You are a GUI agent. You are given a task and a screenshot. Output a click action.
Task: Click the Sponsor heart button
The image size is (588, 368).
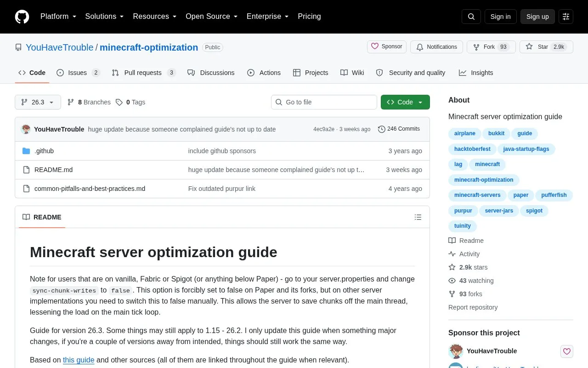click(387, 47)
